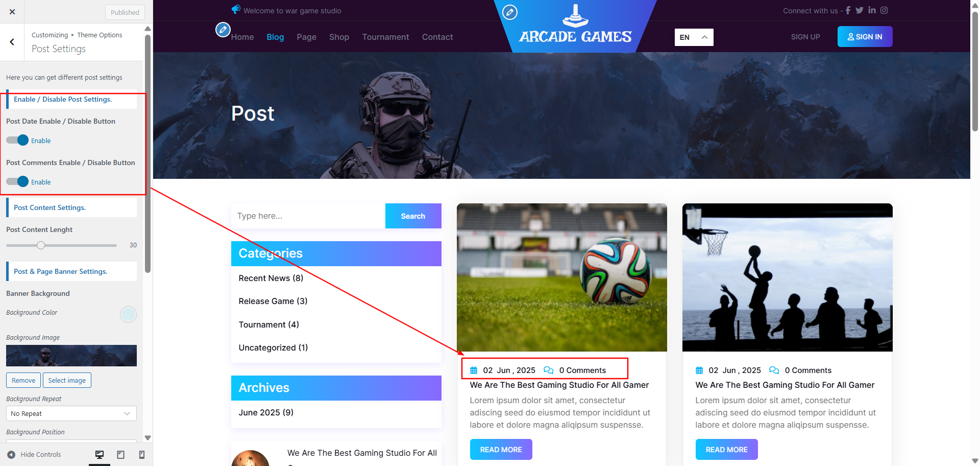This screenshot has width=980, height=466.
Task: Click the SIGN IN button
Action: tap(865, 37)
